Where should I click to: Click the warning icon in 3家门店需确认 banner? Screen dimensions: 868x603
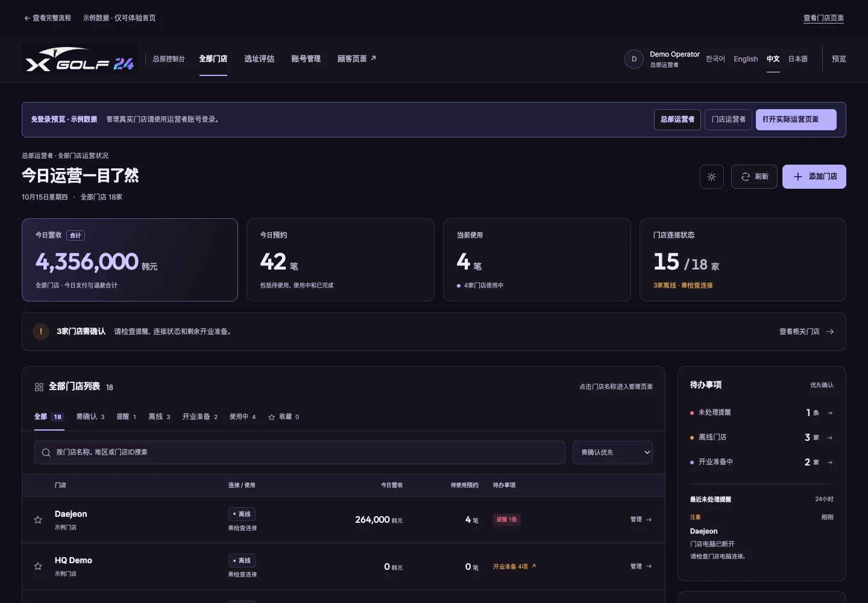coord(41,332)
